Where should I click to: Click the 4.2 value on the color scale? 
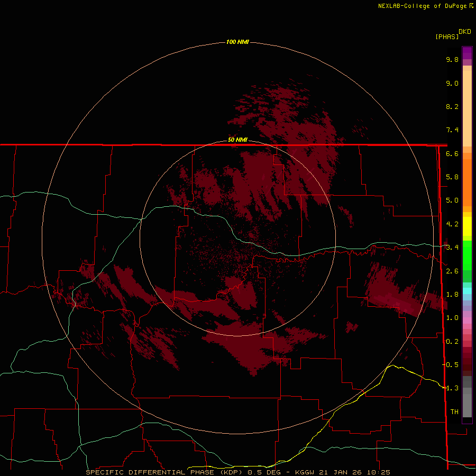click(452, 224)
